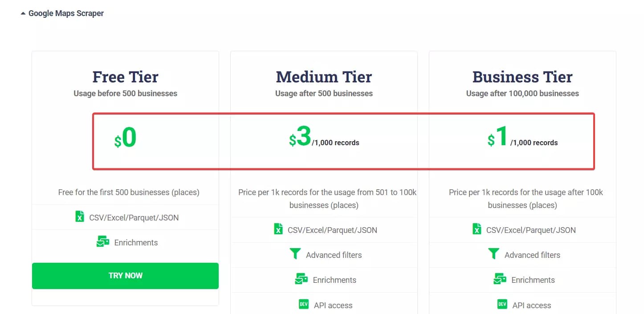Click the Advanced filters funnel icon in Medium Tier
The height and width of the screenshot is (314, 644).
[296, 254]
